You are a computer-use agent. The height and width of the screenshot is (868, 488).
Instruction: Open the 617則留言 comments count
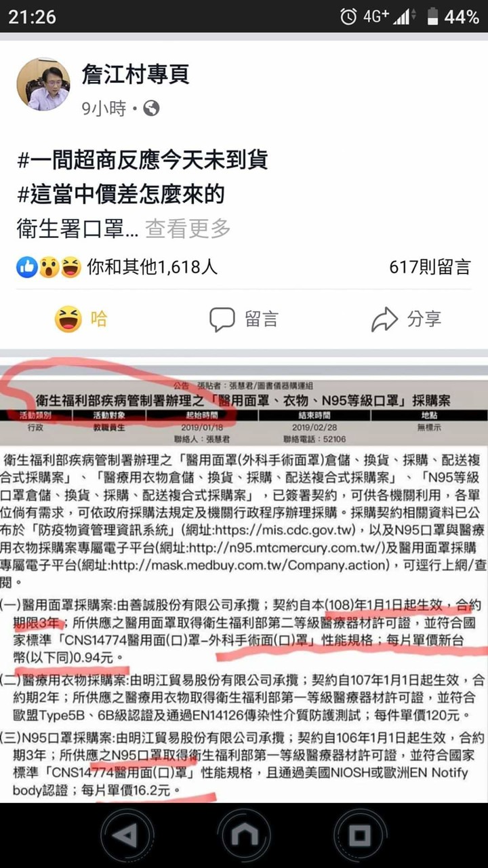click(x=429, y=267)
